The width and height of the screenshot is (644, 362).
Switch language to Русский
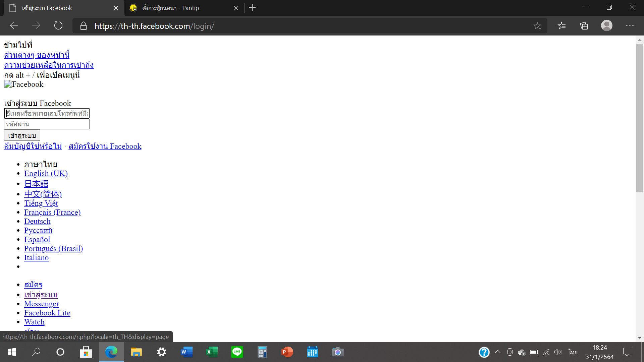[x=38, y=230]
